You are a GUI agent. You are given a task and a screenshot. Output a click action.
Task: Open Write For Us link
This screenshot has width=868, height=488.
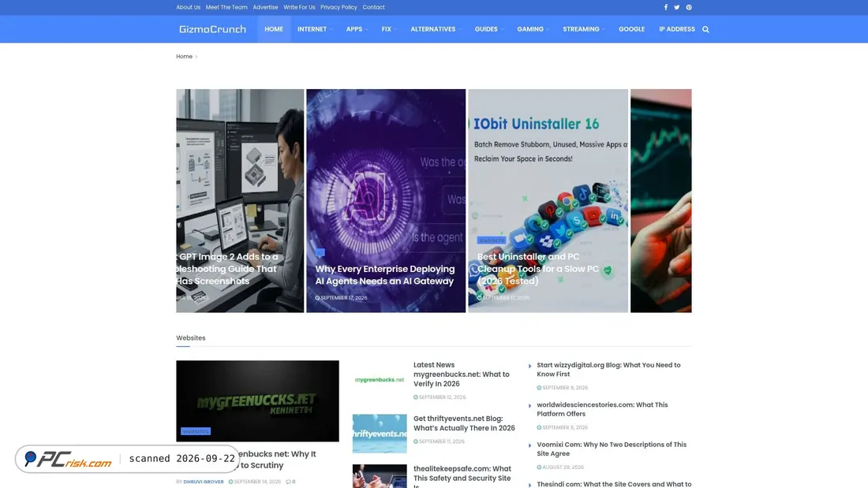(299, 7)
